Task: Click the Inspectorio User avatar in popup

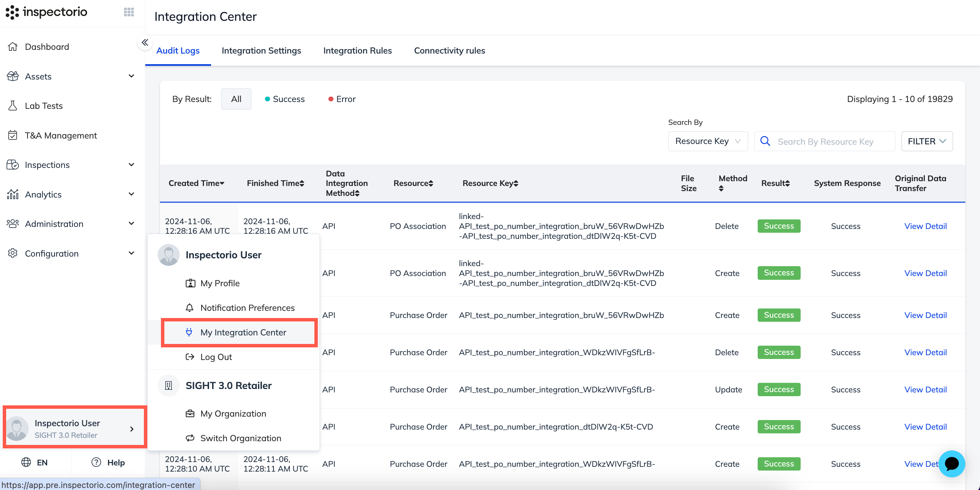Action: (x=168, y=255)
